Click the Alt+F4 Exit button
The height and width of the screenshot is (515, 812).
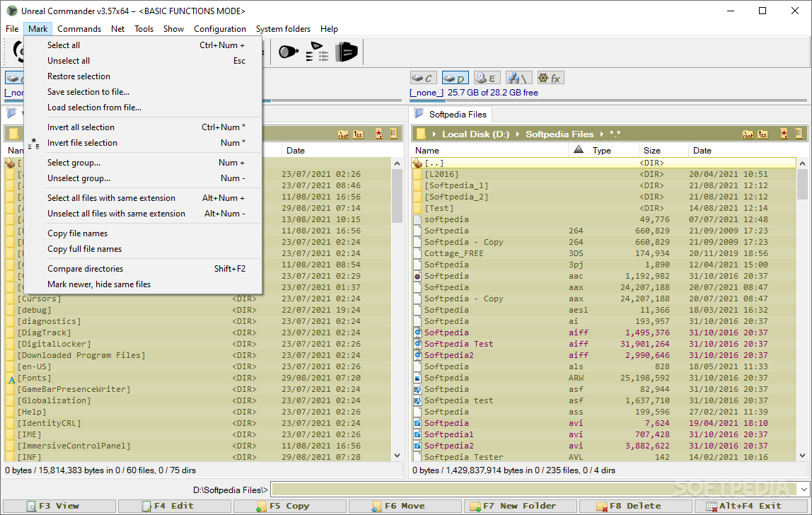pyautogui.click(x=751, y=507)
